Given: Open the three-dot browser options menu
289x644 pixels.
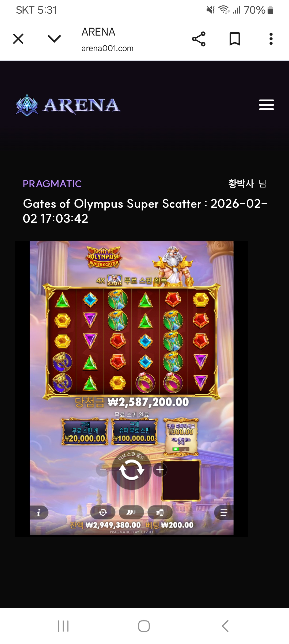Looking at the screenshot, I should [x=271, y=39].
